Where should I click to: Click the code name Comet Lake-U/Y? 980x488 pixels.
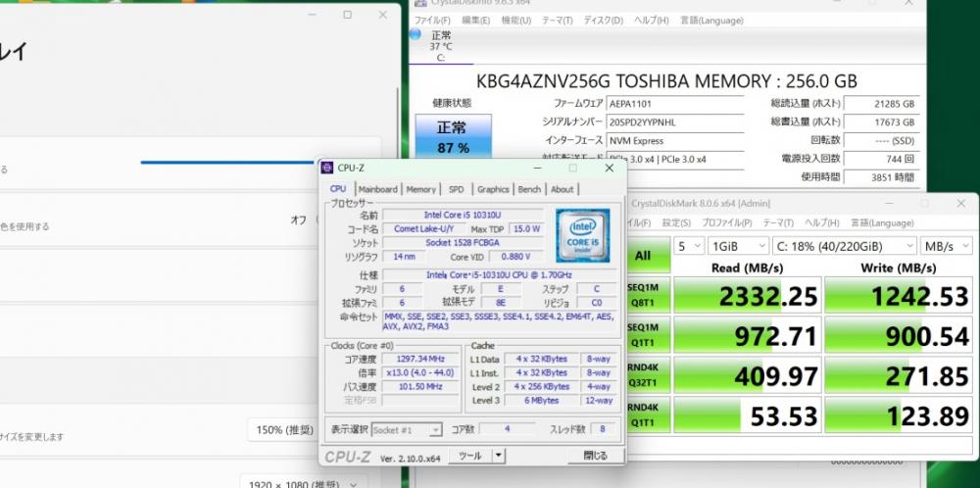point(423,228)
